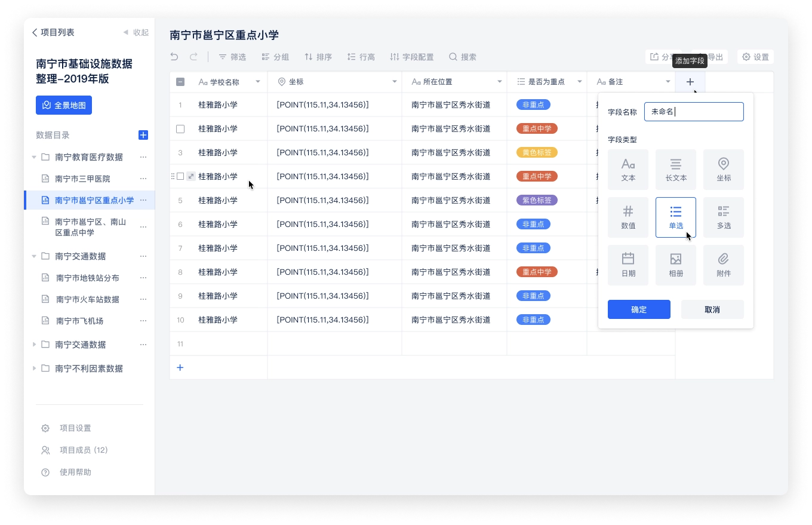Click the 确定 confirm button
Image resolution: width=812 pixels, height=525 pixels.
[639, 309]
